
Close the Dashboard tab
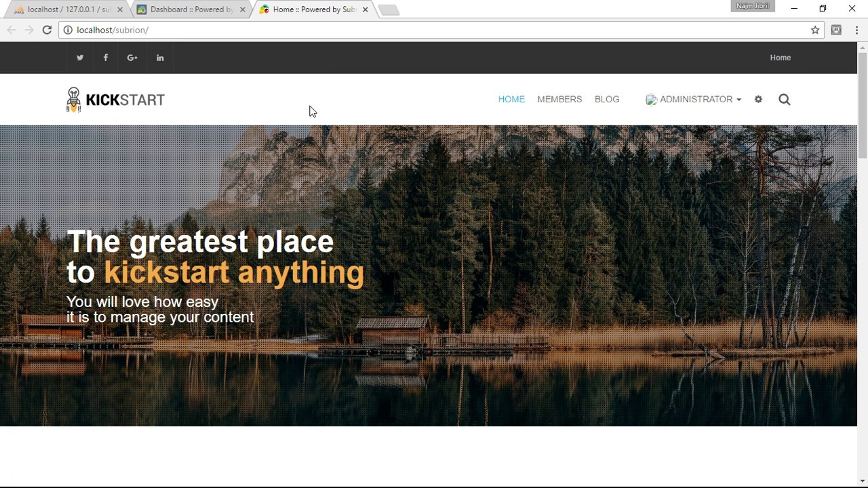click(242, 9)
